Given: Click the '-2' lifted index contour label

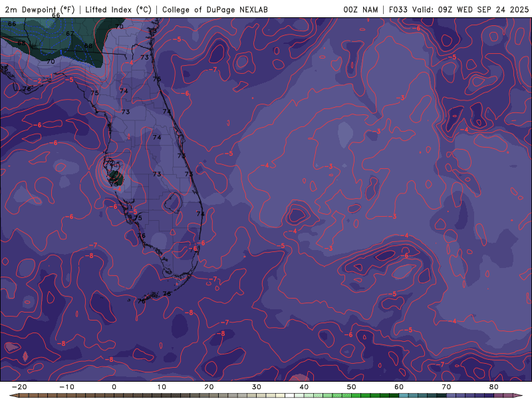Looking at the screenshot, I should click(38, 80).
